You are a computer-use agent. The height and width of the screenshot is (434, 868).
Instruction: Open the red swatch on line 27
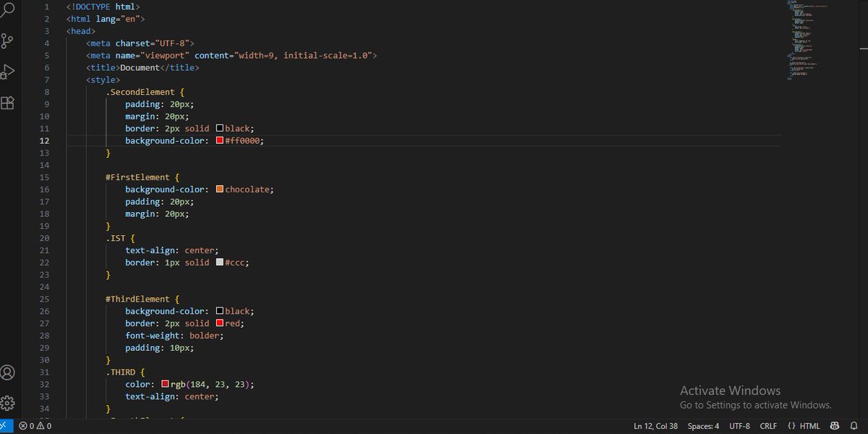(x=219, y=323)
